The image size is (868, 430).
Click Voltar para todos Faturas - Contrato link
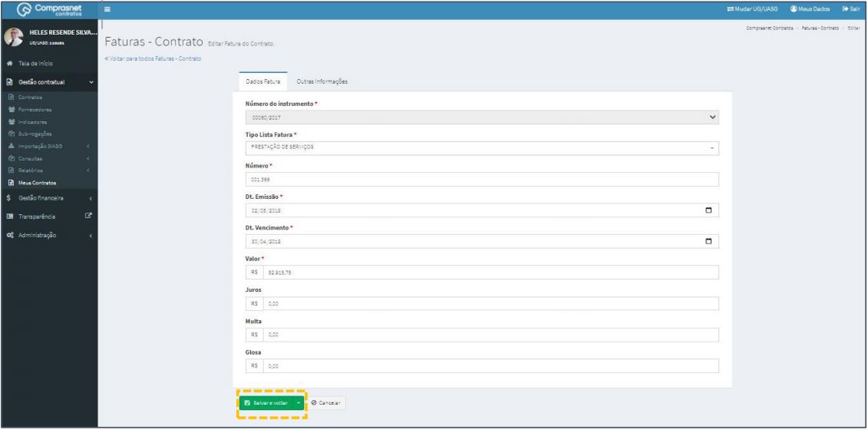(152, 58)
